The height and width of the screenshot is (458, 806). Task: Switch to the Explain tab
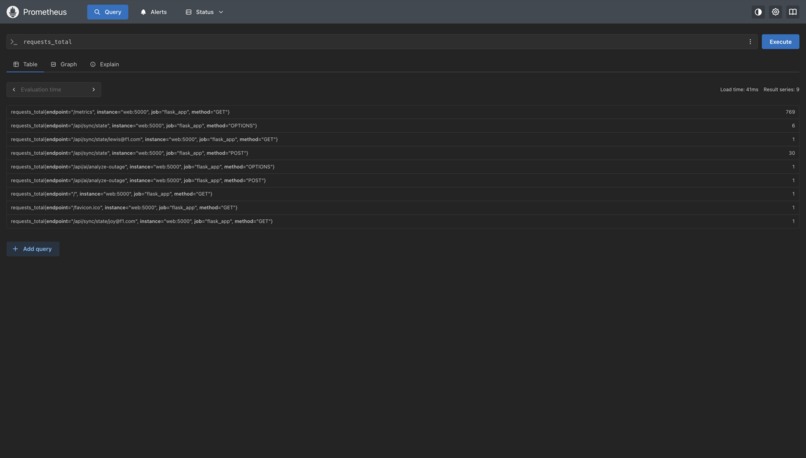104,64
